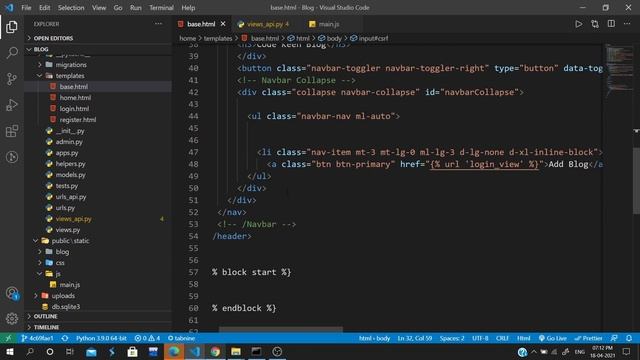
Task: Click the vertical editor scrollbar thumb
Action: click(636, 180)
